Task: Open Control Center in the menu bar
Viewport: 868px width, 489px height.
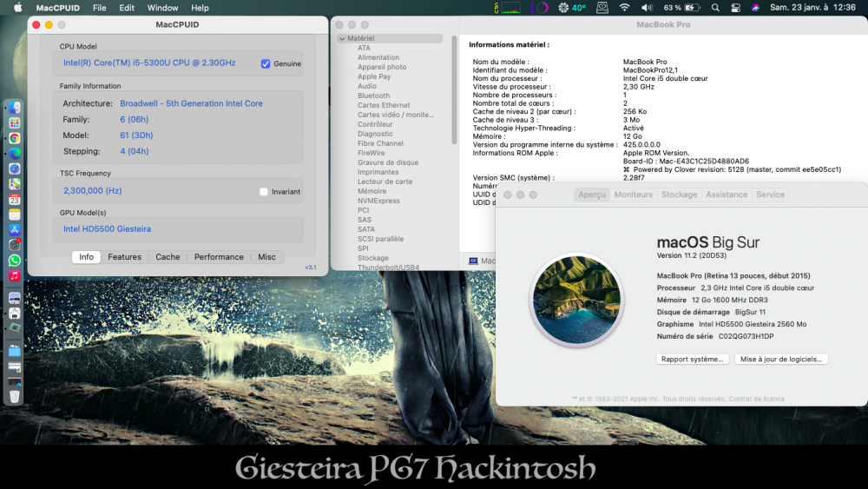Action: click(x=735, y=8)
